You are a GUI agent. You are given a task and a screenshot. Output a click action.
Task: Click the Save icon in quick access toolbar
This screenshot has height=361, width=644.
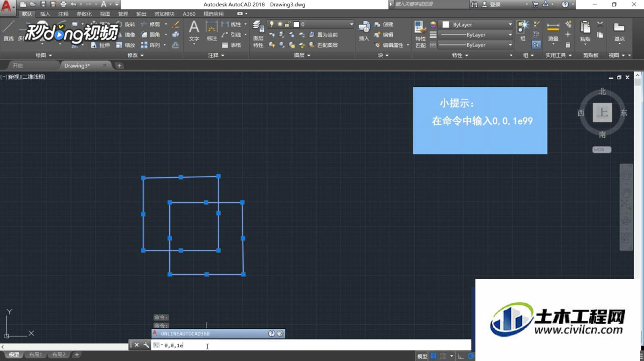[43, 4]
